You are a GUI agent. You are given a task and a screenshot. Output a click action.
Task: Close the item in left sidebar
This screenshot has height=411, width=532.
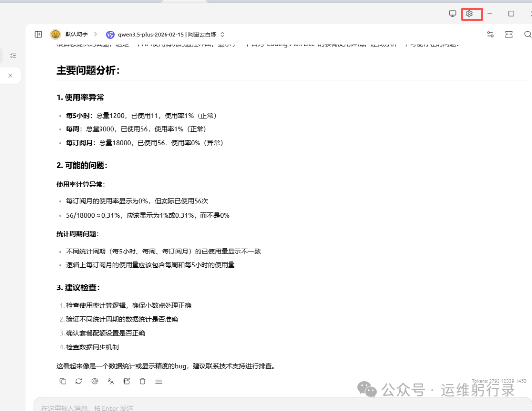(10, 76)
